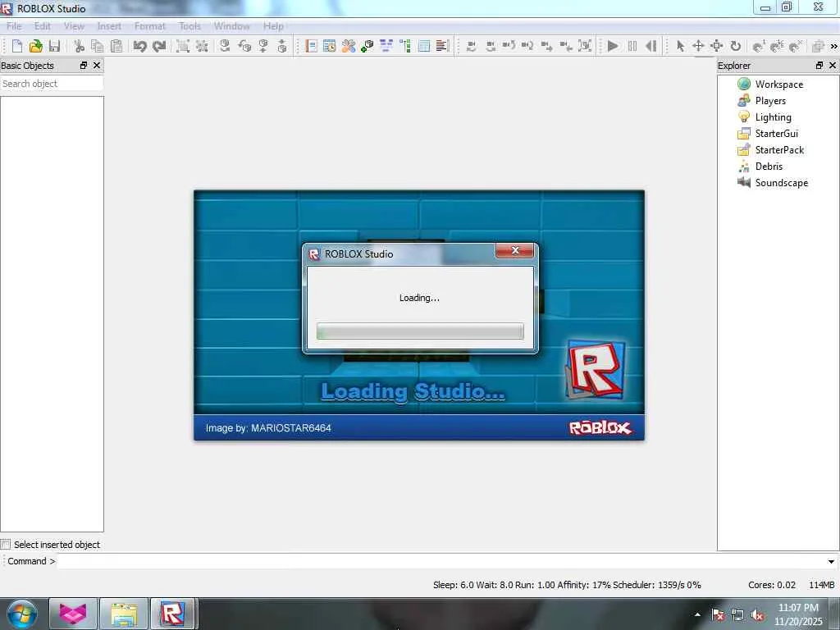Open File Explorer from the taskbar

(x=124, y=614)
